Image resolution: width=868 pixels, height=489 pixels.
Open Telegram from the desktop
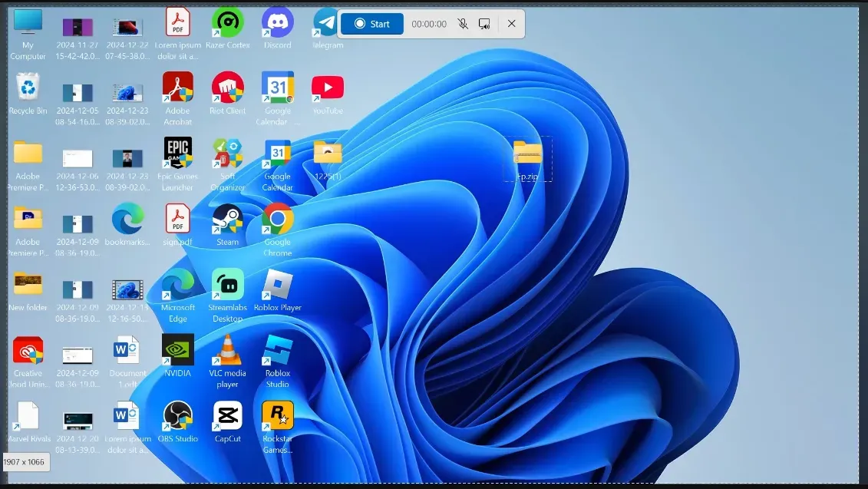327,24
